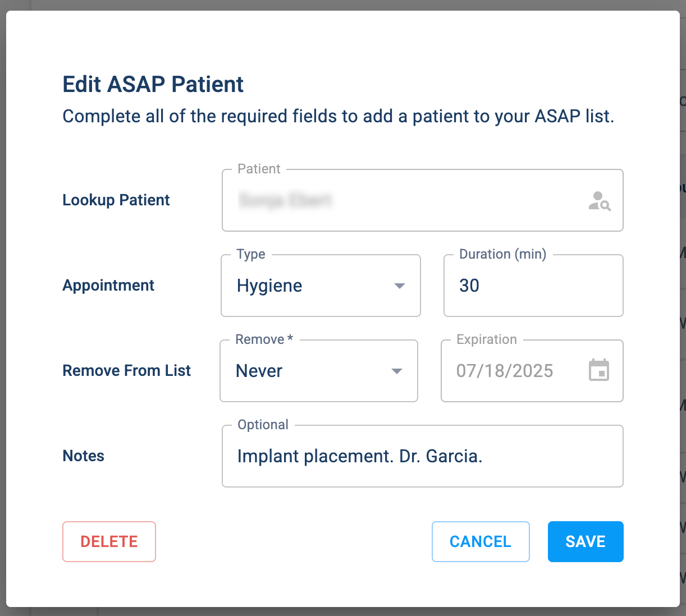Click the red DELETE button
This screenshot has height=616, width=686.
(x=109, y=541)
